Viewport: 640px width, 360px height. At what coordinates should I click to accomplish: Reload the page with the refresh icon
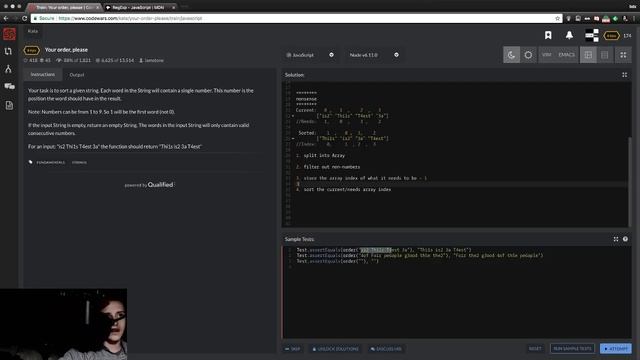click(x=24, y=18)
